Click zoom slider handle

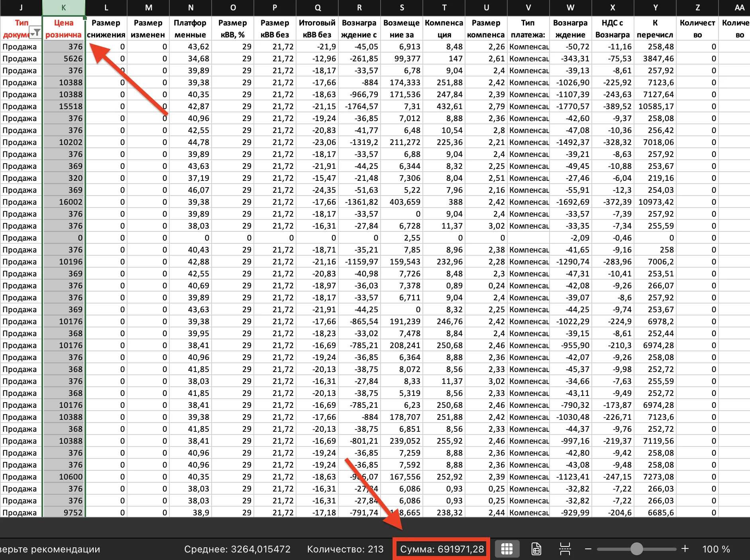pos(637,549)
